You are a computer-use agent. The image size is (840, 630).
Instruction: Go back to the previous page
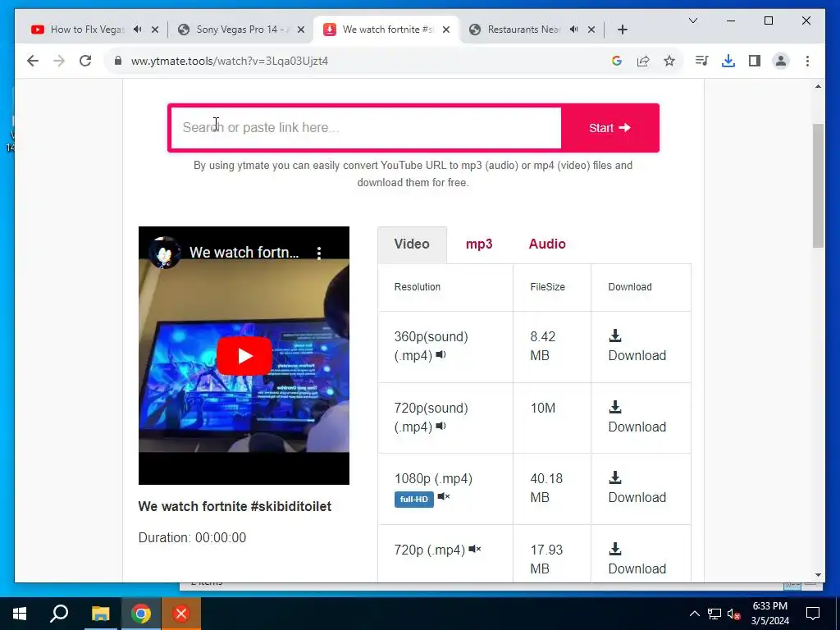[33, 61]
